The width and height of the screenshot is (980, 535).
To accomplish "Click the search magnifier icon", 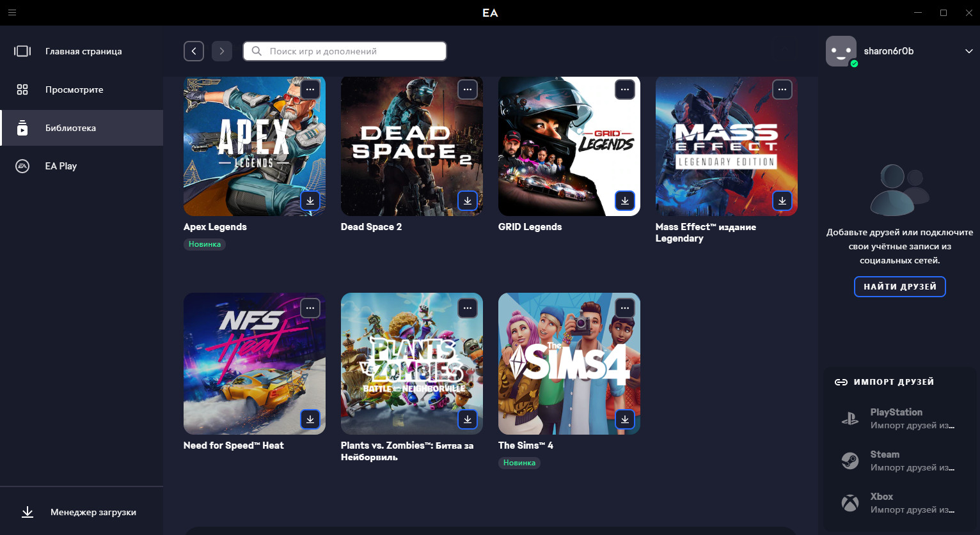I will [257, 51].
